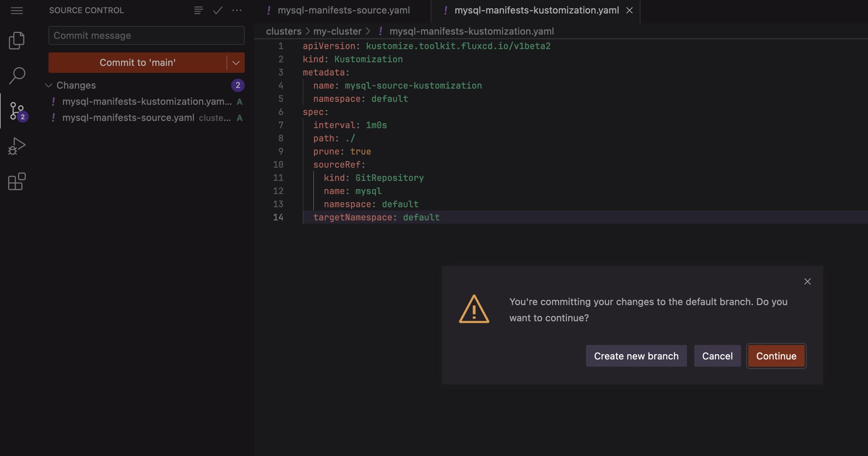Click the Changes count badge 2

(x=238, y=85)
